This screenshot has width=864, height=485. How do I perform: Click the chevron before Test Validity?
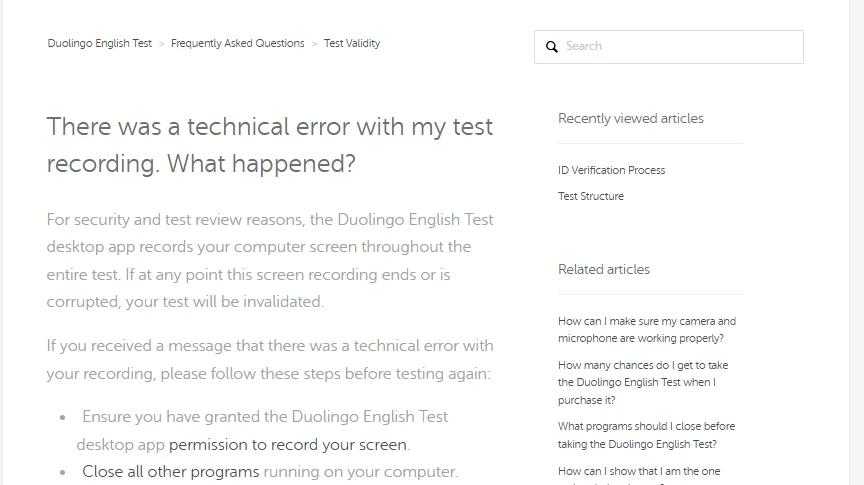coord(314,44)
